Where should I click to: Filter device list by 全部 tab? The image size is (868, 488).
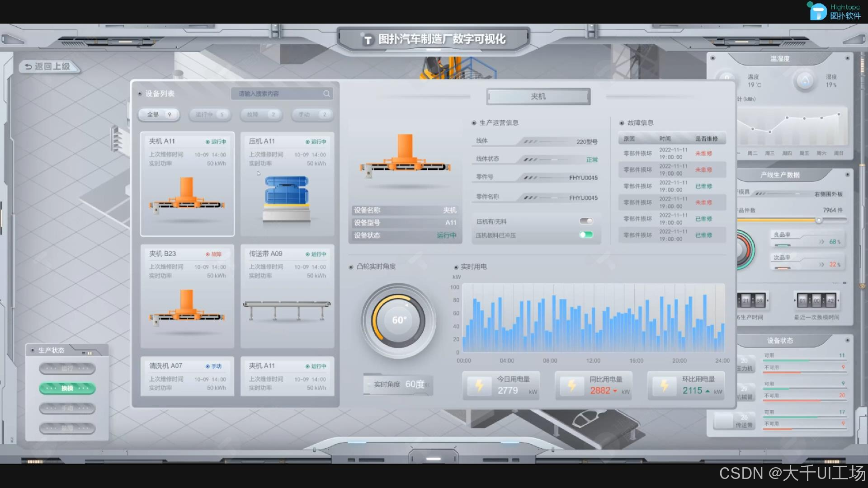pos(159,114)
